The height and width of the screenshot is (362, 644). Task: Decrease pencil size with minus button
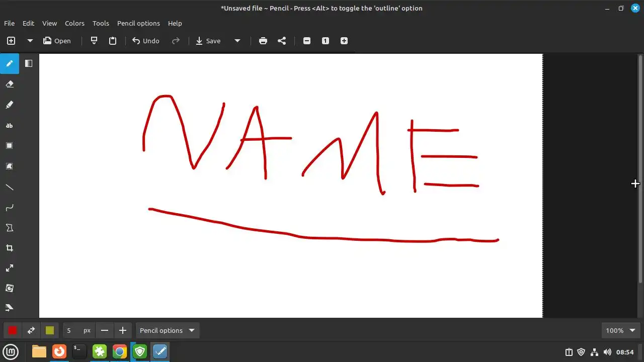coord(105,330)
